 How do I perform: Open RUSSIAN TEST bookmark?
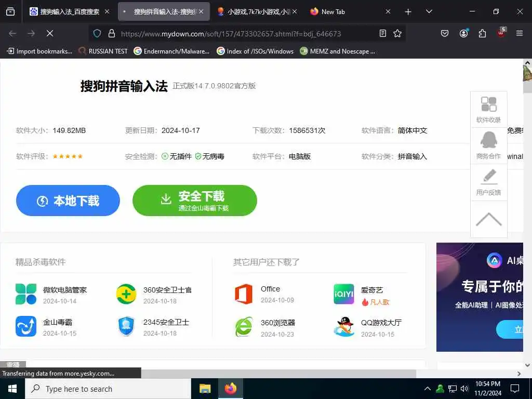103,51
